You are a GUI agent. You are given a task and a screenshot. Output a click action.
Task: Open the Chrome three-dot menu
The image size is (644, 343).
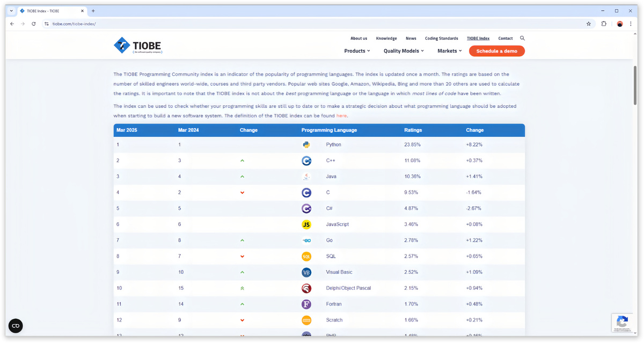click(x=631, y=24)
